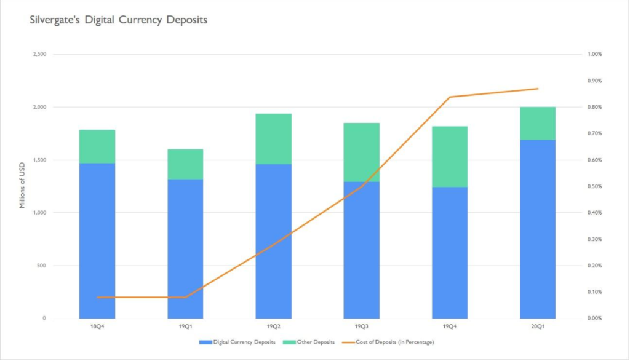630x364 pixels.
Task: Select the "0.50%" right axis label
Action: pyautogui.click(x=595, y=186)
